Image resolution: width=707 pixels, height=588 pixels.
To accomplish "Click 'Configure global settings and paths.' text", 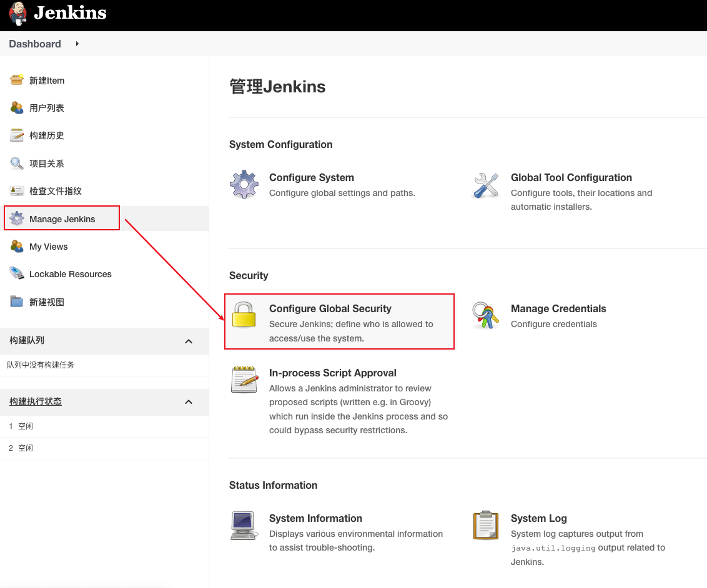I will [x=342, y=194].
